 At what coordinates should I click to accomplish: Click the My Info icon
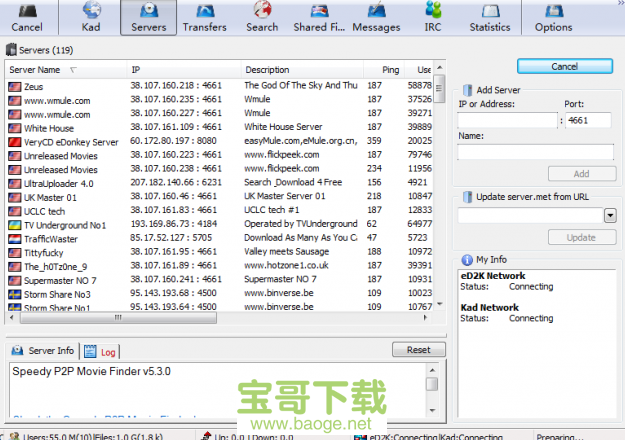coord(467,260)
